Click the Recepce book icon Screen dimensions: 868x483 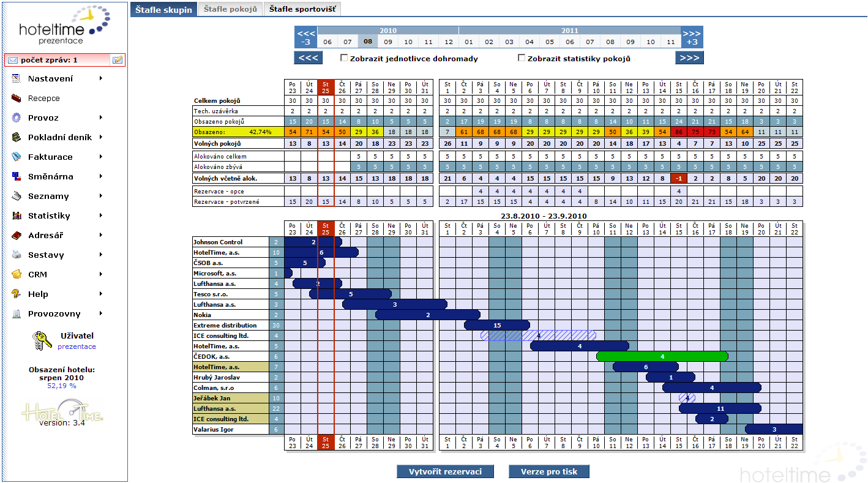[x=17, y=98]
